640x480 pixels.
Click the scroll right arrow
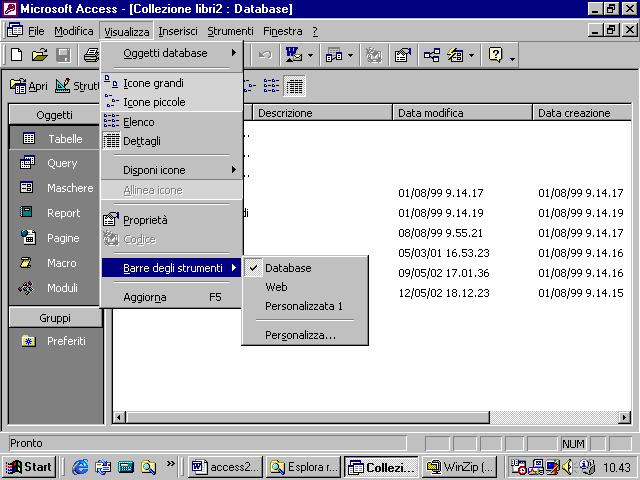(x=624, y=417)
